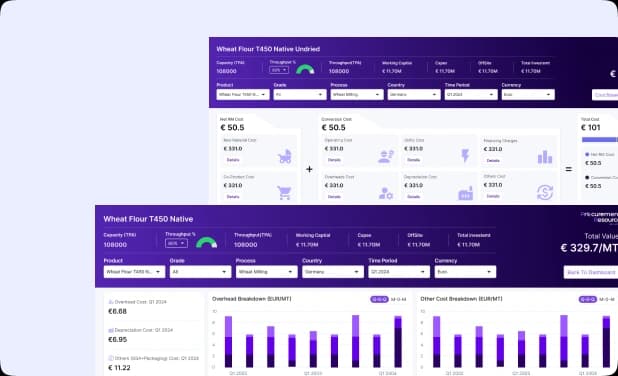Click the stroller icon in Raw Material Cost card

tap(285, 156)
